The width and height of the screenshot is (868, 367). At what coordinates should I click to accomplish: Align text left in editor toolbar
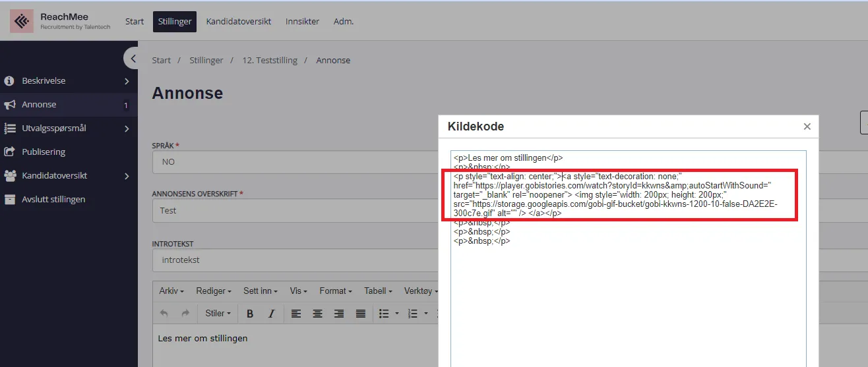(296, 314)
